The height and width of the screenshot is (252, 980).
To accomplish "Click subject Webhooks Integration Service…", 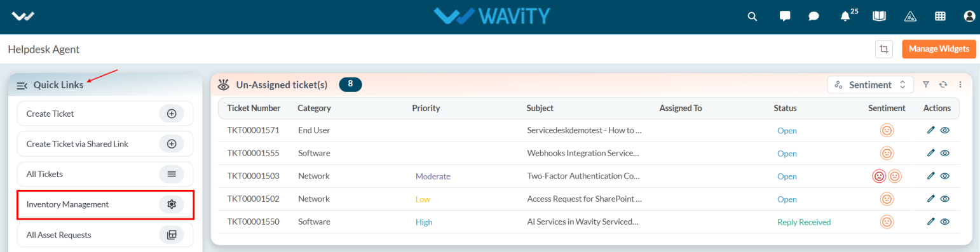I will (583, 154).
